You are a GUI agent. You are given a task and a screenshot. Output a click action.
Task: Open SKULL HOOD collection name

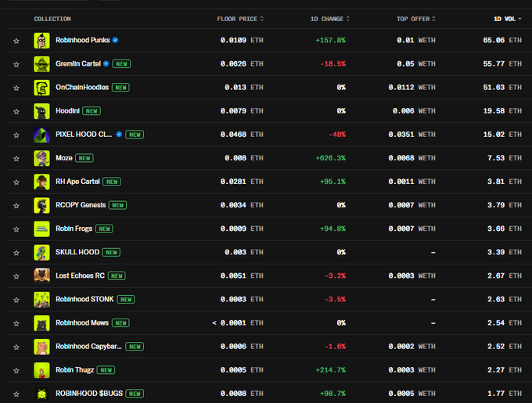click(x=77, y=252)
